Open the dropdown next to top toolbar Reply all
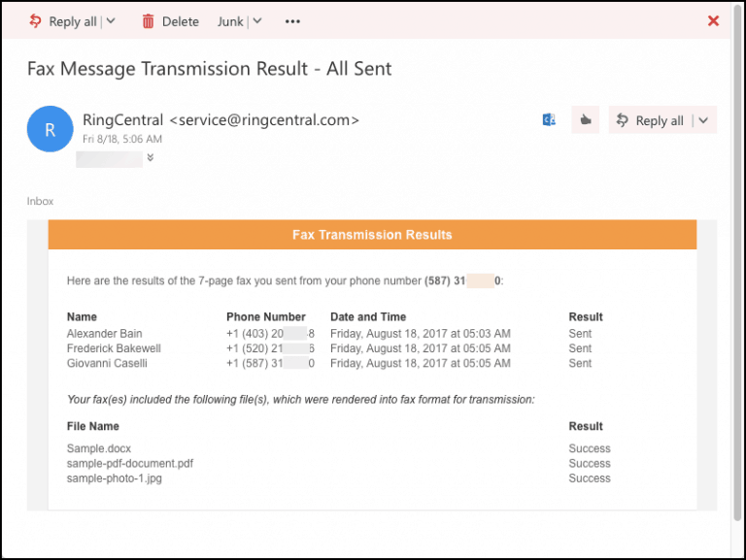 (x=110, y=20)
